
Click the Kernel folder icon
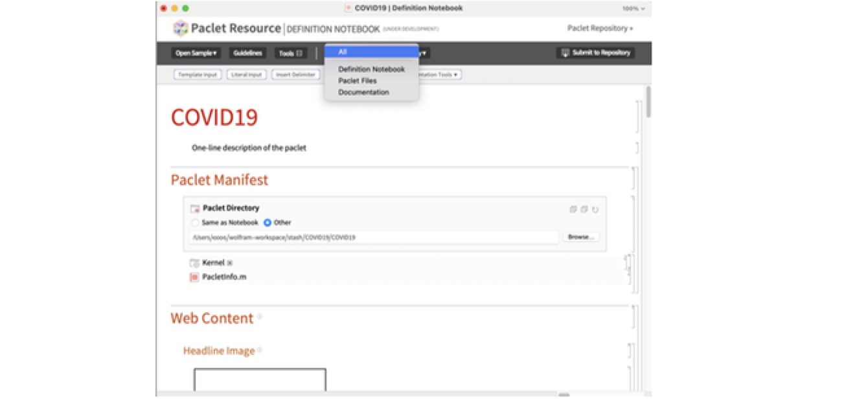point(194,263)
